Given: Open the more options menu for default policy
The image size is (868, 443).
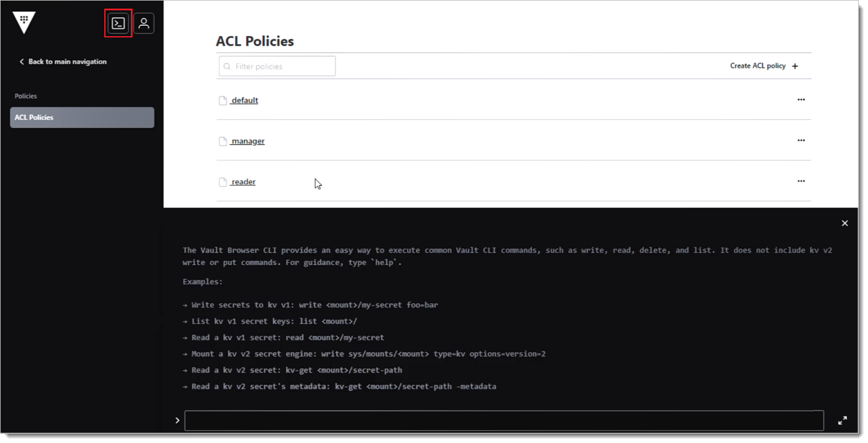Looking at the screenshot, I should pos(801,99).
